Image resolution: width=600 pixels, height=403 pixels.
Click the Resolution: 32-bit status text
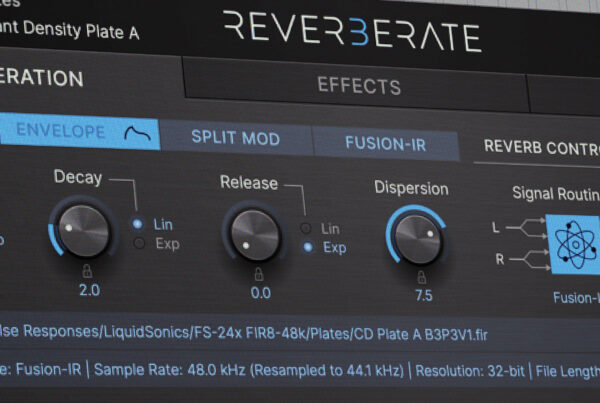click(x=470, y=371)
